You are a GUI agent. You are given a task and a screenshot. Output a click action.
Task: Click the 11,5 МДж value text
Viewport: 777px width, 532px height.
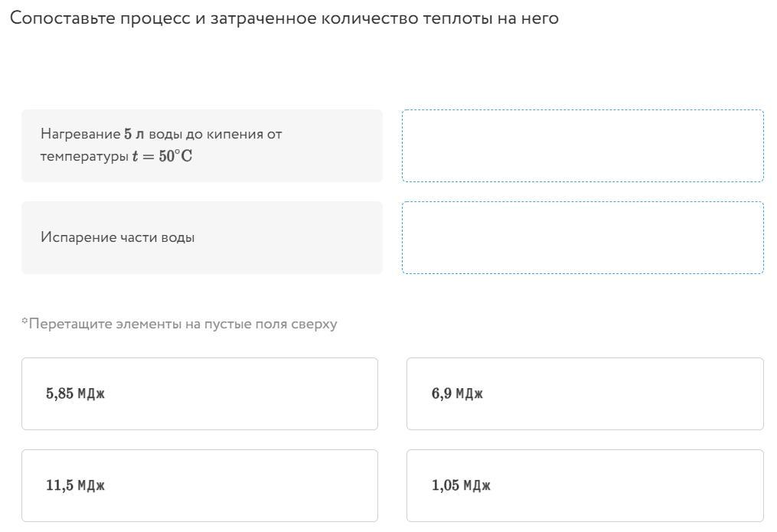pos(75,486)
